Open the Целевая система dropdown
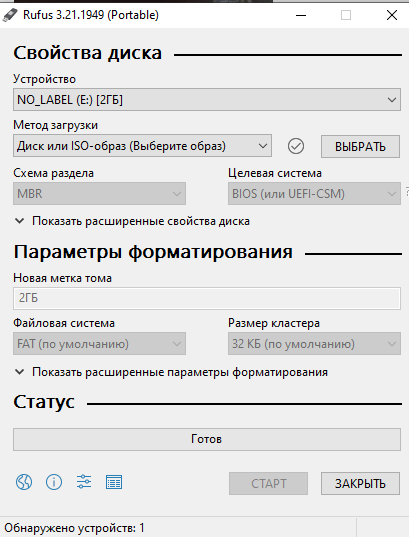409x537 pixels. 314,194
